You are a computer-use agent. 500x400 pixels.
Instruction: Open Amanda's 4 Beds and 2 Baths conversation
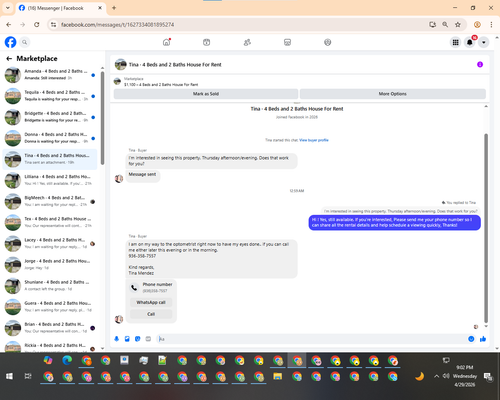click(x=50, y=75)
